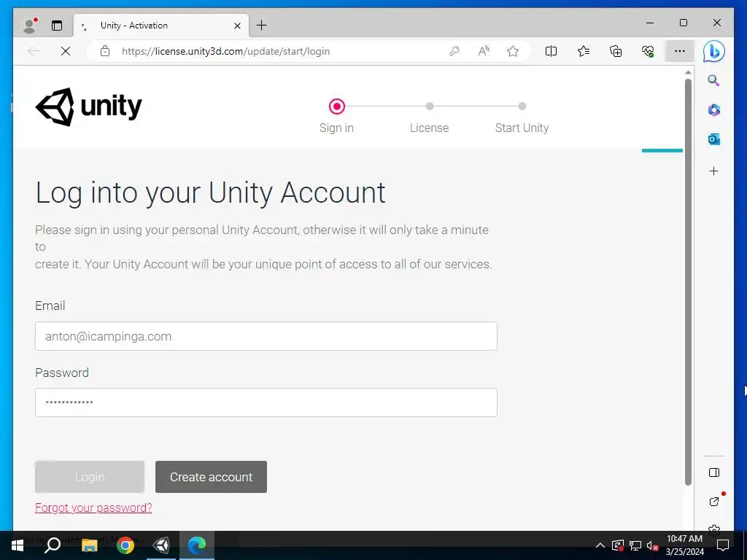The height and width of the screenshot is (560, 747).
Task: Click the Password input field
Action: tap(266, 402)
